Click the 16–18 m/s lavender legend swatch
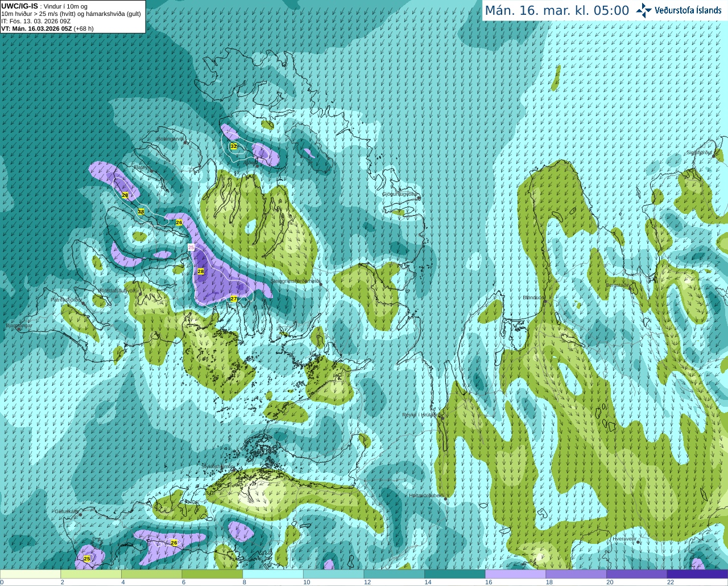 pyautogui.click(x=515, y=574)
